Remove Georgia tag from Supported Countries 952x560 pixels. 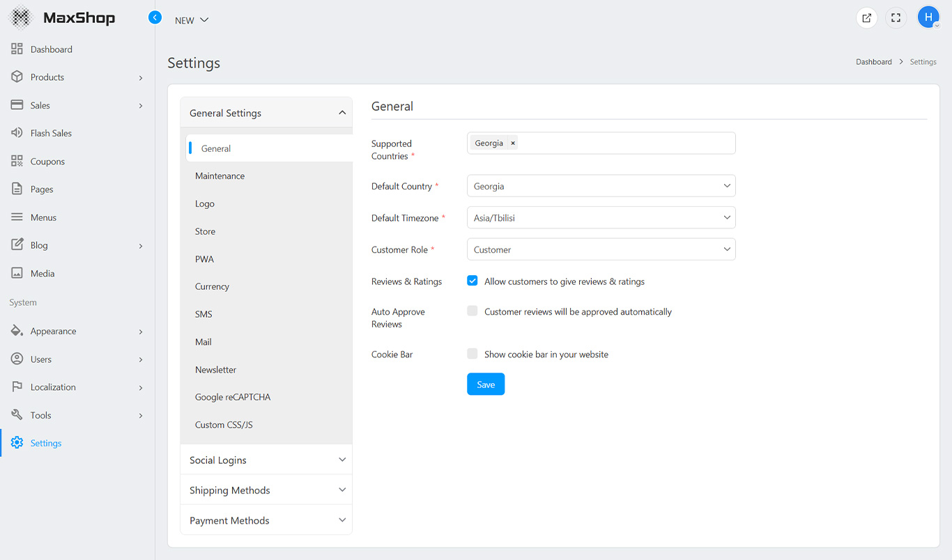point(513,143)
